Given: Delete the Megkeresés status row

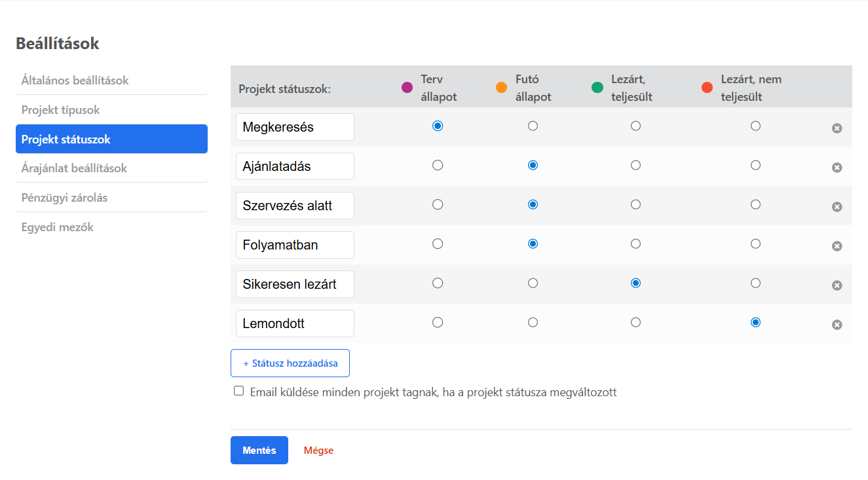Looking at the screenshot, I should [837, 128].
